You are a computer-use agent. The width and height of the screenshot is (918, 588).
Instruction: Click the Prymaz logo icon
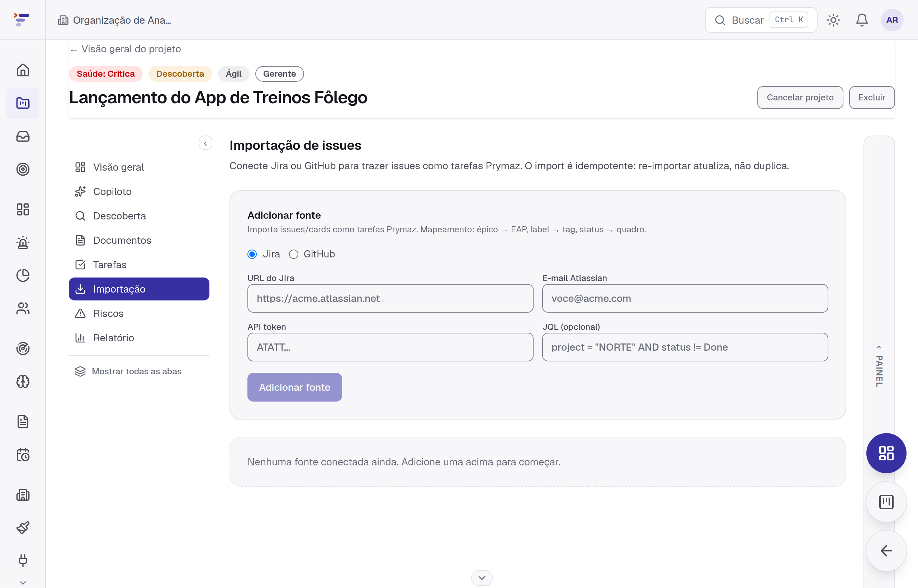click(22, 19)
